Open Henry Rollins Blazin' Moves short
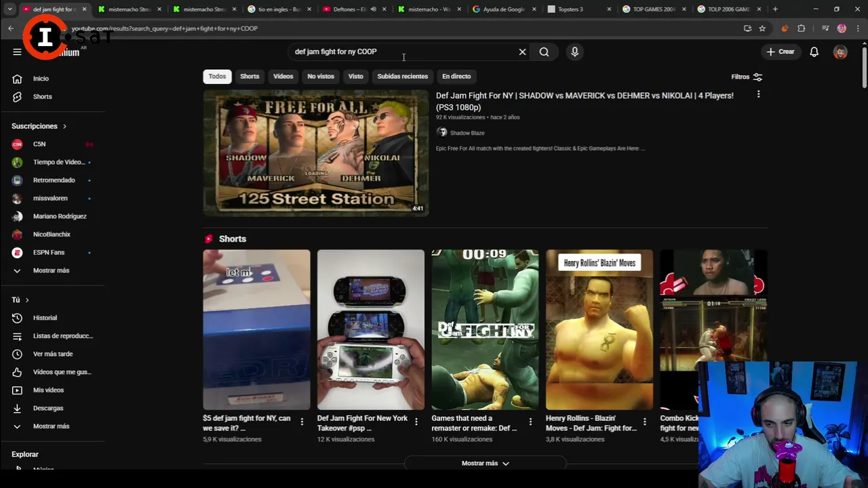 point(599,329)
